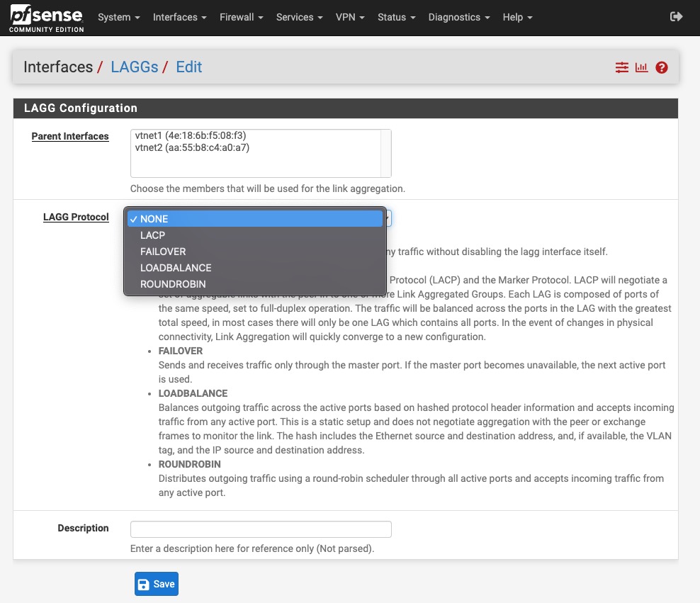Image resolution: width=700 pixels, height=603 pixels.
Task: Click the LAGG Protocol label
Action: pyautogui.click(x=76, y=217)
